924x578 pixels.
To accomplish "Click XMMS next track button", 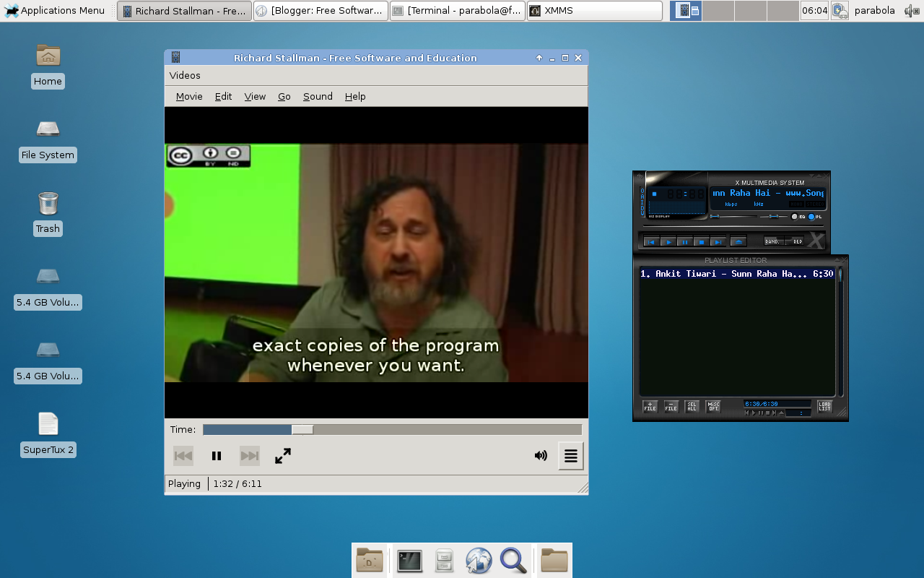I will [x=718, y=242].
